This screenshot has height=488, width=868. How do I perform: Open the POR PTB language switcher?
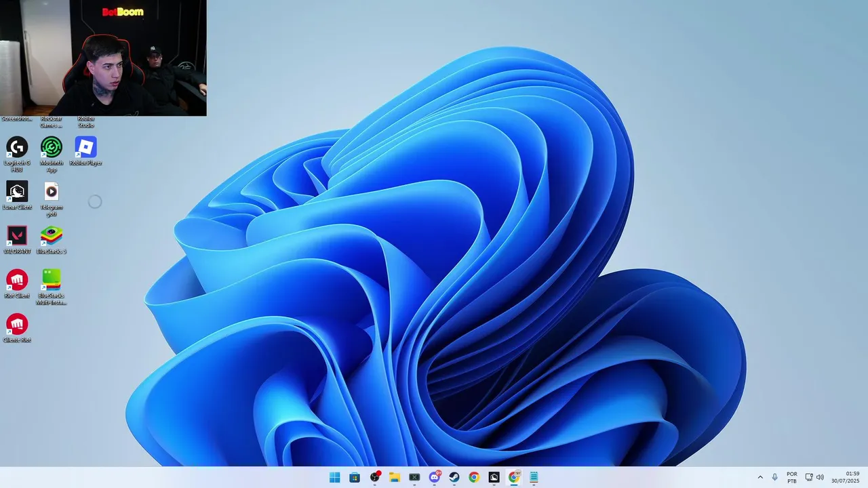[792, 477]
